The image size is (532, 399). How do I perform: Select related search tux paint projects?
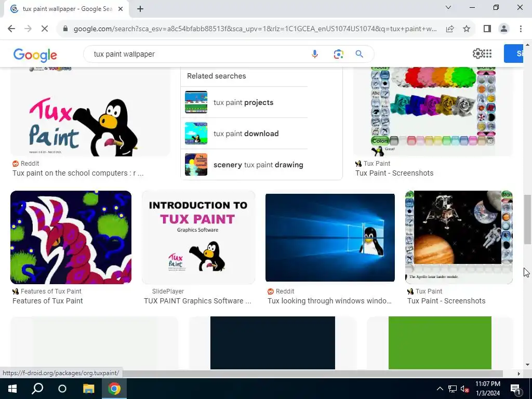click(244, 102)
